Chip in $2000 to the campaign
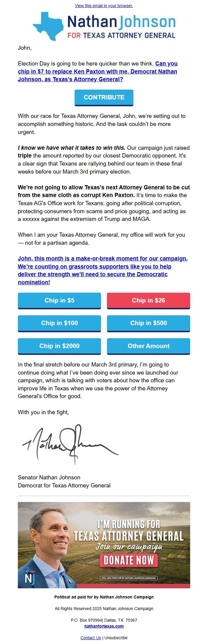 tap(59, 346)
